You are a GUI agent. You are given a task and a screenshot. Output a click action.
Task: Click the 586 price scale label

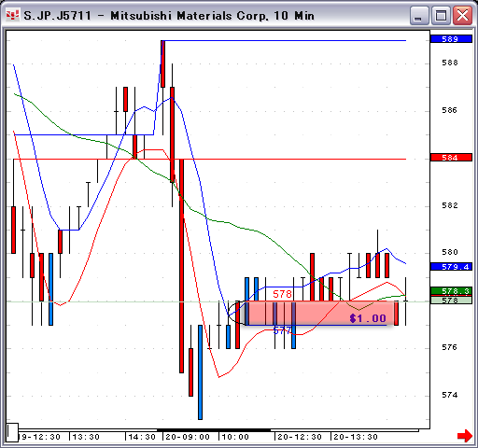450,110
